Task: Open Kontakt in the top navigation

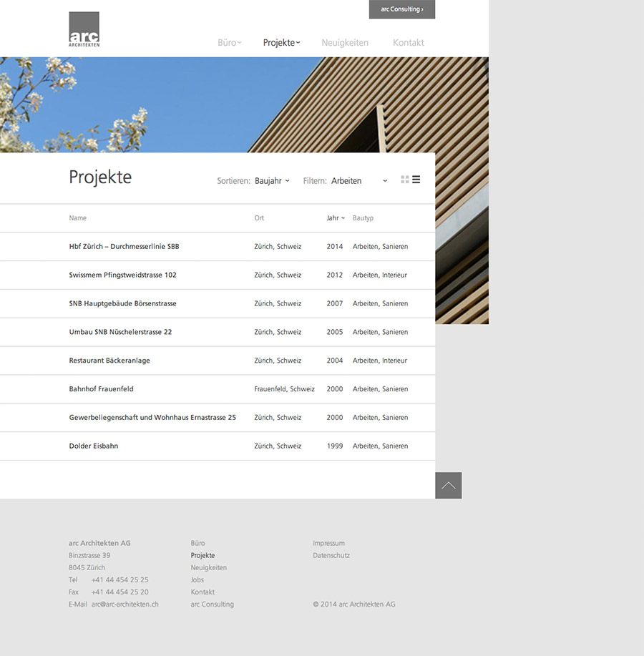Action: pyautogui.click(x=409, y=43)
